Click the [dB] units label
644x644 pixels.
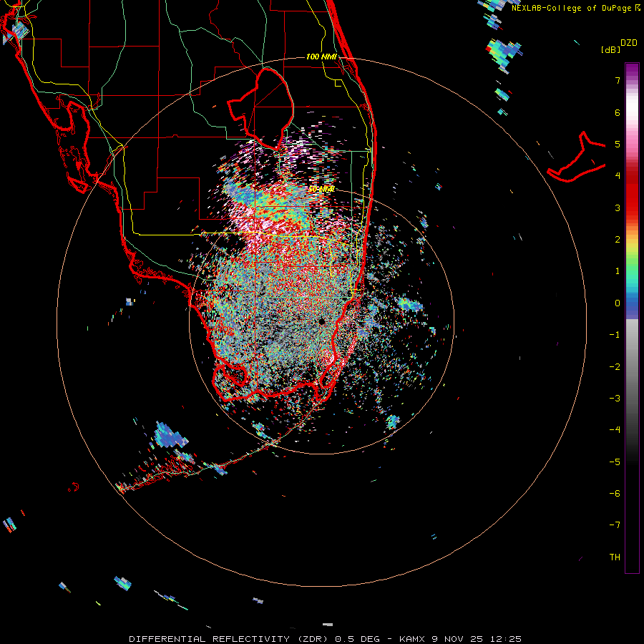[611, 49]
